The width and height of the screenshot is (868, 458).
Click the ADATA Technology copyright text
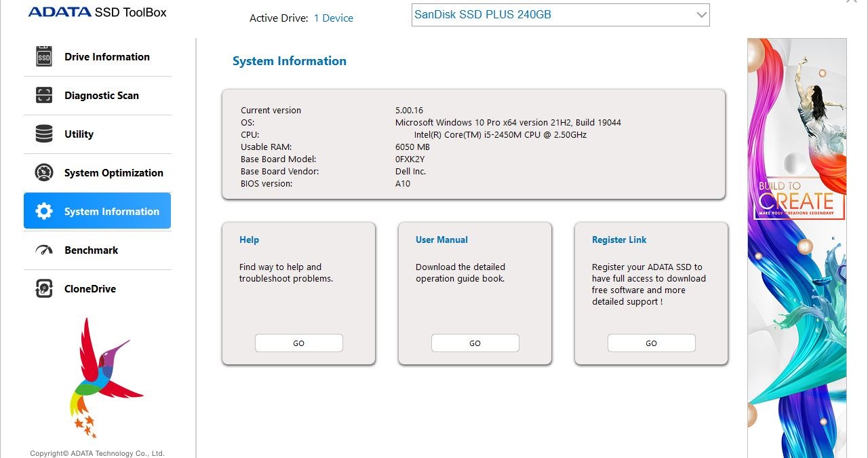point(97,453)
